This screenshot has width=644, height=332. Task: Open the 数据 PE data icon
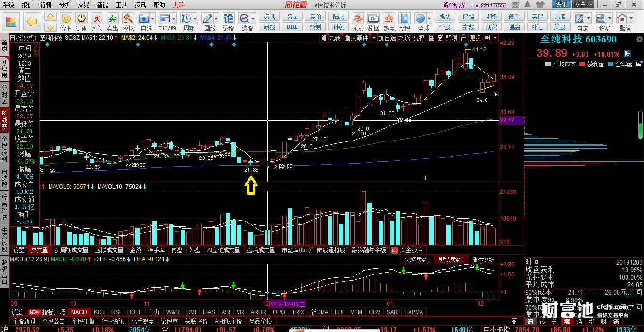point(373,18)
